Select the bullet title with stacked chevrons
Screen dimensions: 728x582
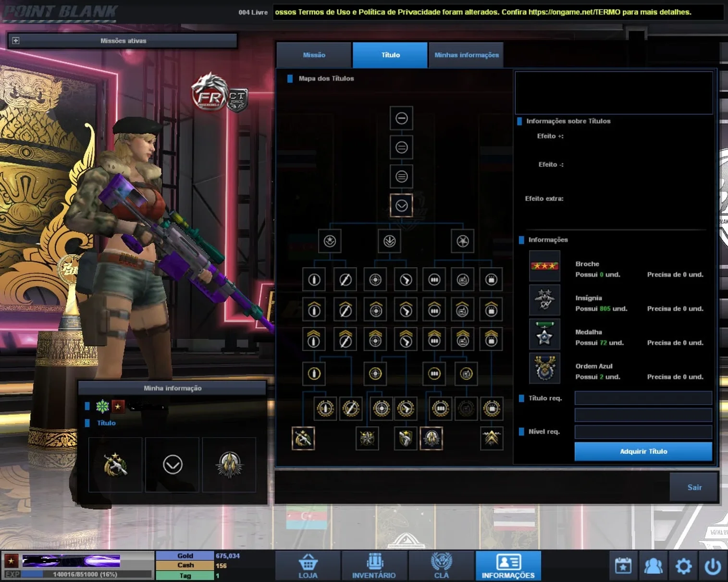pyautogui.click(x=314, y=339)
